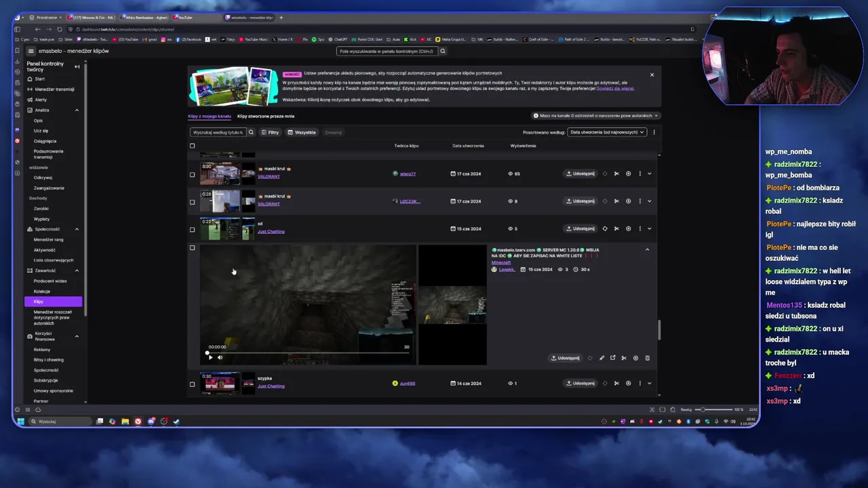Open three-dot options next to sort dropdown
The image size is (868, 488).
(654, 132)
